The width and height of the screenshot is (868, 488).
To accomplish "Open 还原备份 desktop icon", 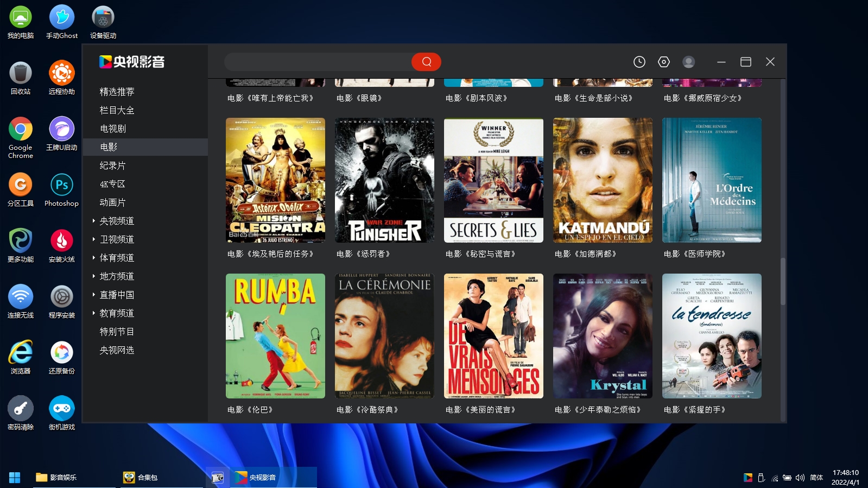I will (x=62, y=358).
